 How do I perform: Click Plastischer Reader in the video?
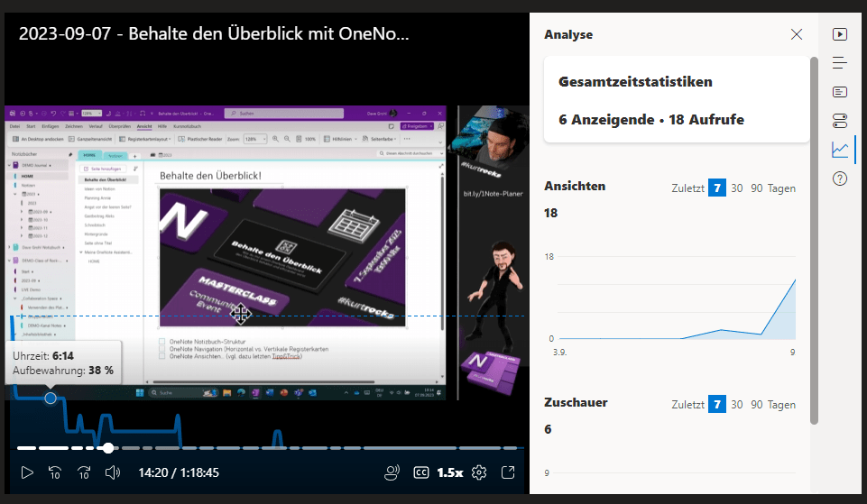pos(200,139)
